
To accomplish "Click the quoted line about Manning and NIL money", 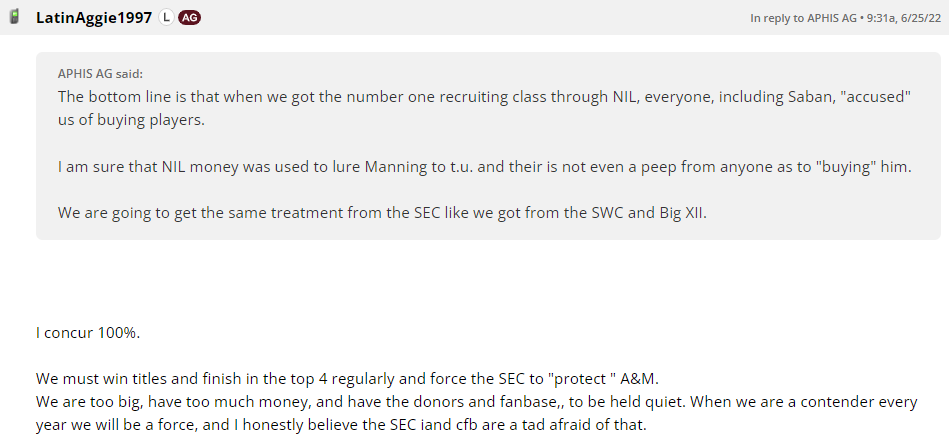I will 480,166.
